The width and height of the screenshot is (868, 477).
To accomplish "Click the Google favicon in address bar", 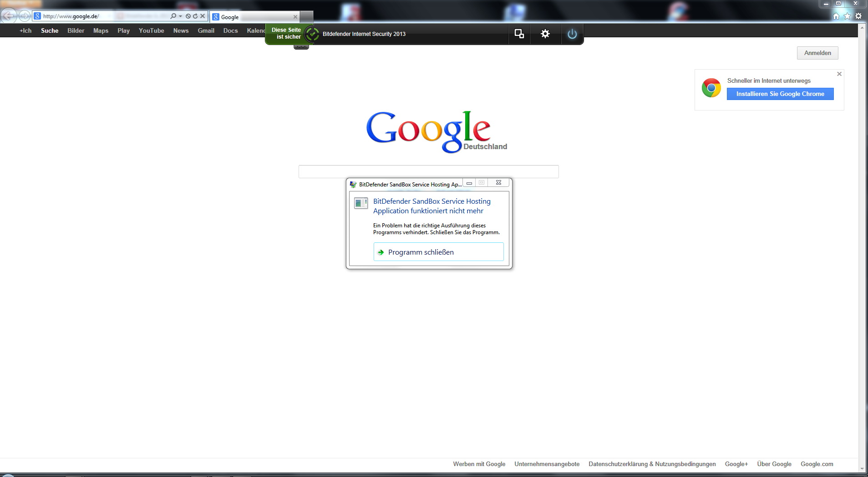I will click(37, 16).
